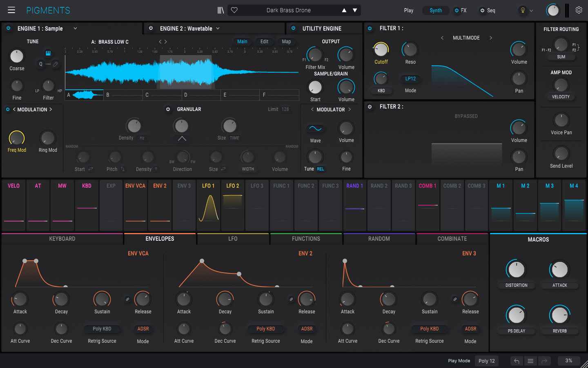588x368 pixels.
Task: Open ENV 2 Poly KBD retrig source
Action: pos(266,329)
